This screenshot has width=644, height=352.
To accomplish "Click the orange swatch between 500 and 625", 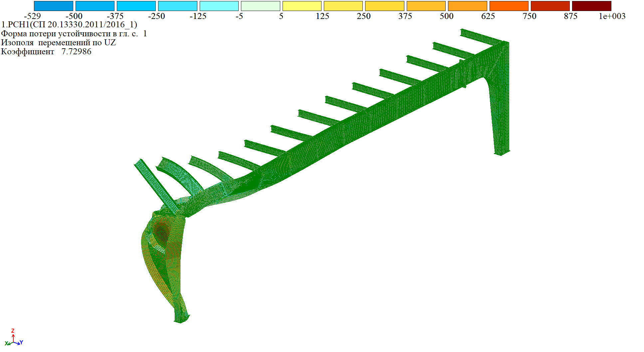I will pos(468,6).
